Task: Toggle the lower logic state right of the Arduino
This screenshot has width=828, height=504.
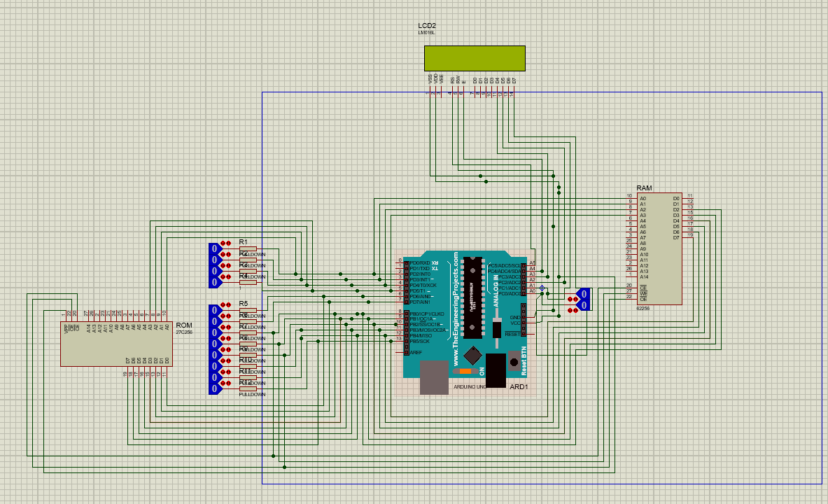Action: pos(583,305)
